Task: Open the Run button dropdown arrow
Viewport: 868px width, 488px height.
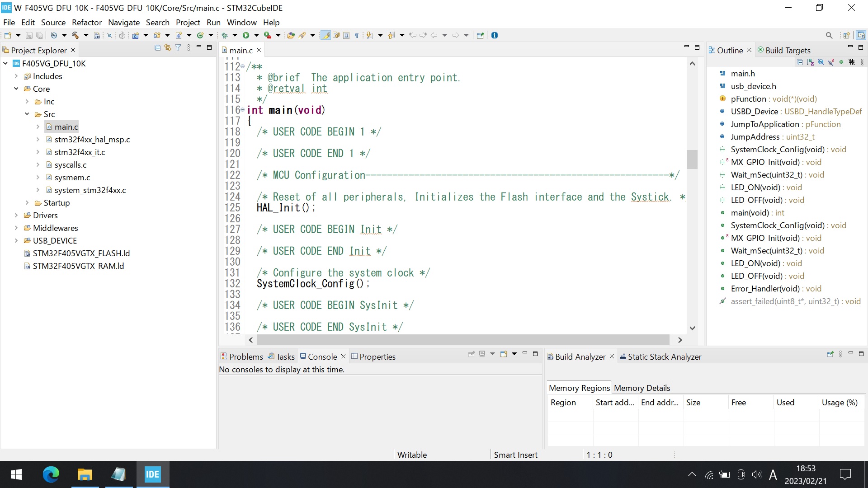Action: pyautogui.click(x=256, y=35)
